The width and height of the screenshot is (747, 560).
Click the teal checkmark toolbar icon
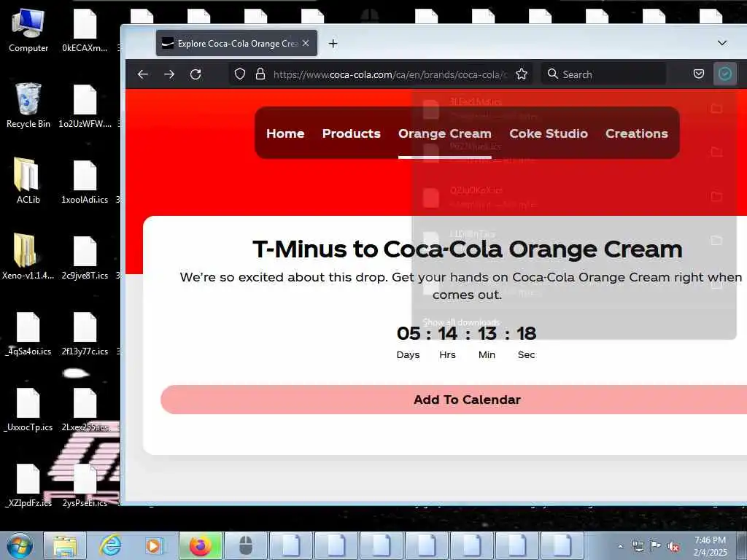[724, 74]
